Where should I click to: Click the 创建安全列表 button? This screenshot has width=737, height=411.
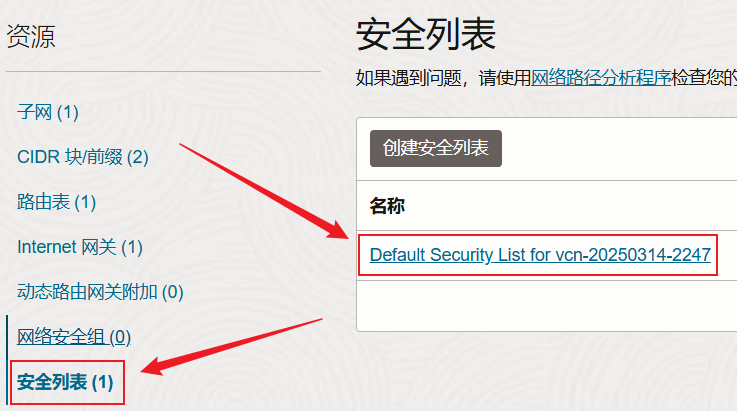point(436,148)
